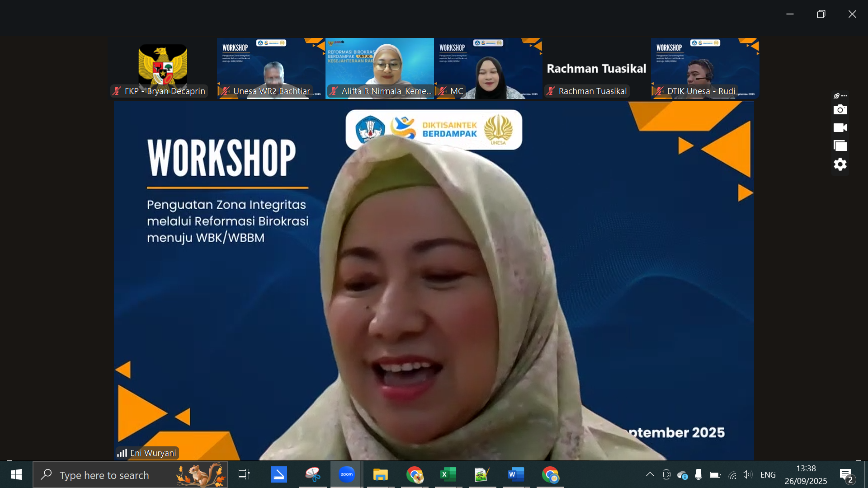Click the Snipping Tool taskbar icon

click(x=312, y=474)
